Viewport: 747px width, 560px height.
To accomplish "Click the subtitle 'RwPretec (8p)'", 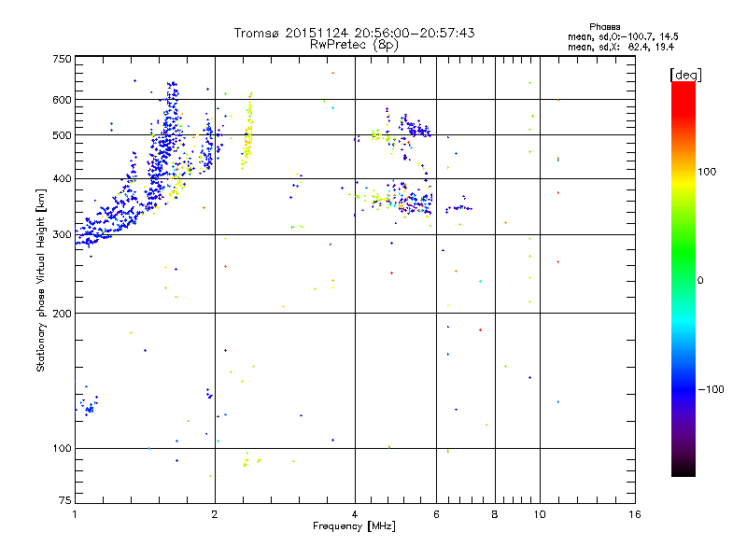I will click(354, 45).
